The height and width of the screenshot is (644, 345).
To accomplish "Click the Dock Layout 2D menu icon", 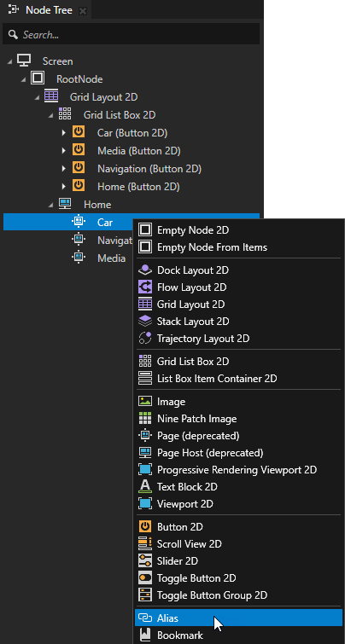I will click(145, 270).
